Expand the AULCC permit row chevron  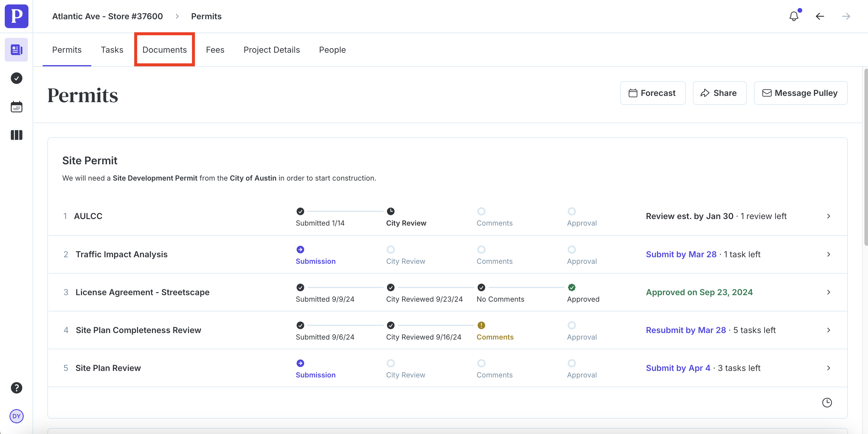click(829, 216)
